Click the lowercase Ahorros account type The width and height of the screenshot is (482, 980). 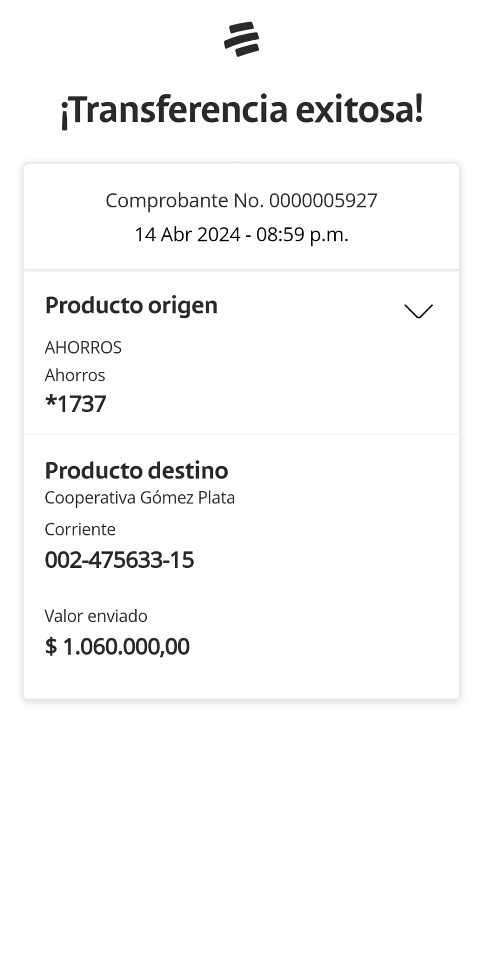pyautogui.click(x=75, y=375)
